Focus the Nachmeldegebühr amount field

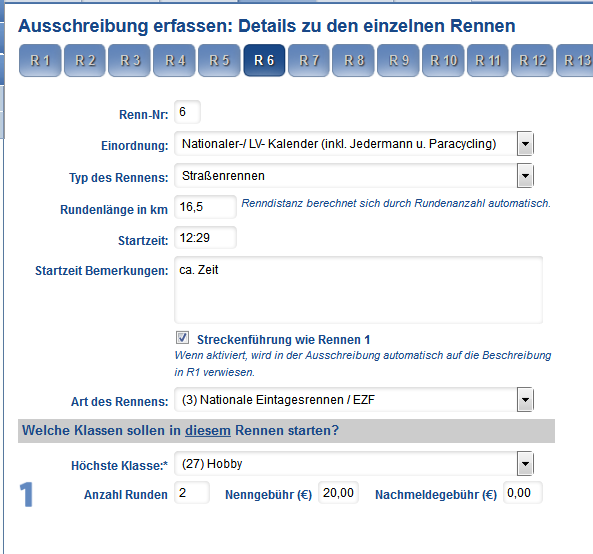[x=522, y=493]
